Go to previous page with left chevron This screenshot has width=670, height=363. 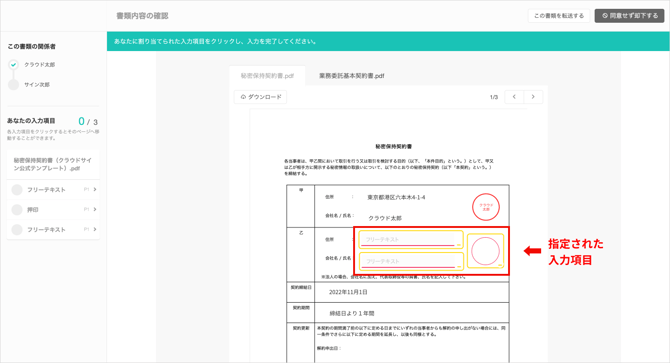click(514, 97)
